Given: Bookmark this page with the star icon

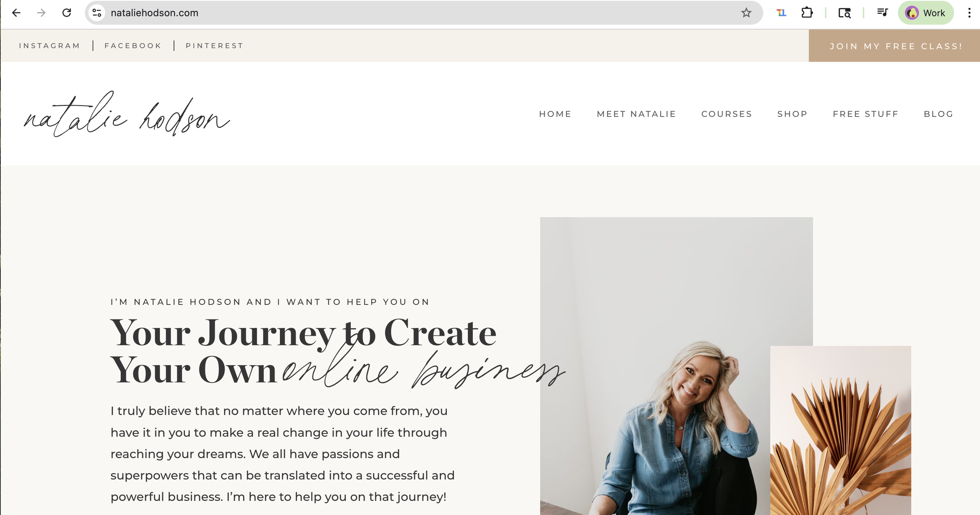Looking at the screenshot, I should (x=746, y=13).
